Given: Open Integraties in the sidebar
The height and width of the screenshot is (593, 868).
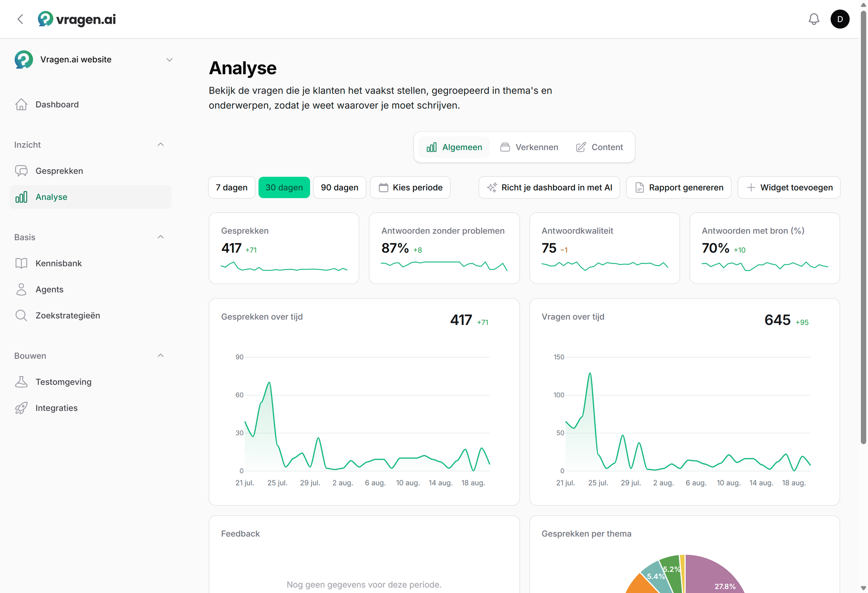Looking at the screenshot, I should click(91, 408).
